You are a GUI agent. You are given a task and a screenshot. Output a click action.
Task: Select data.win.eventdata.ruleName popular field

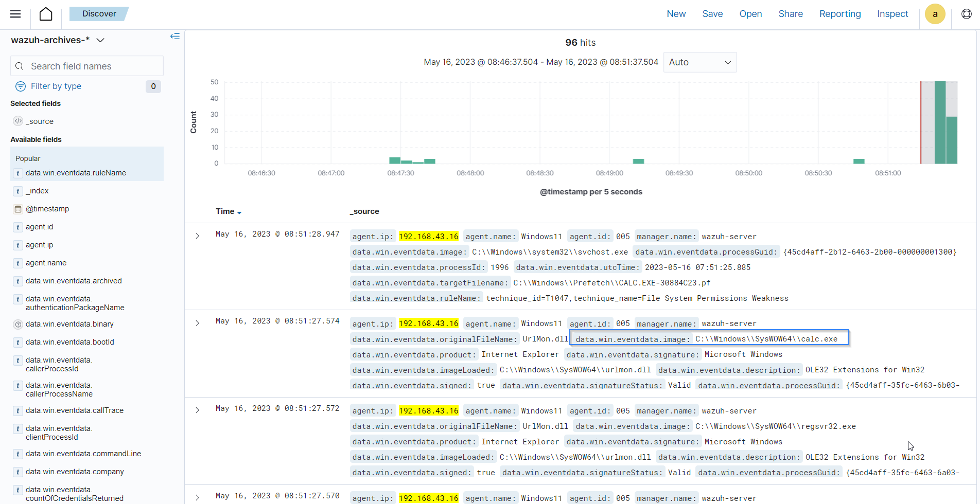pos(76,173)
